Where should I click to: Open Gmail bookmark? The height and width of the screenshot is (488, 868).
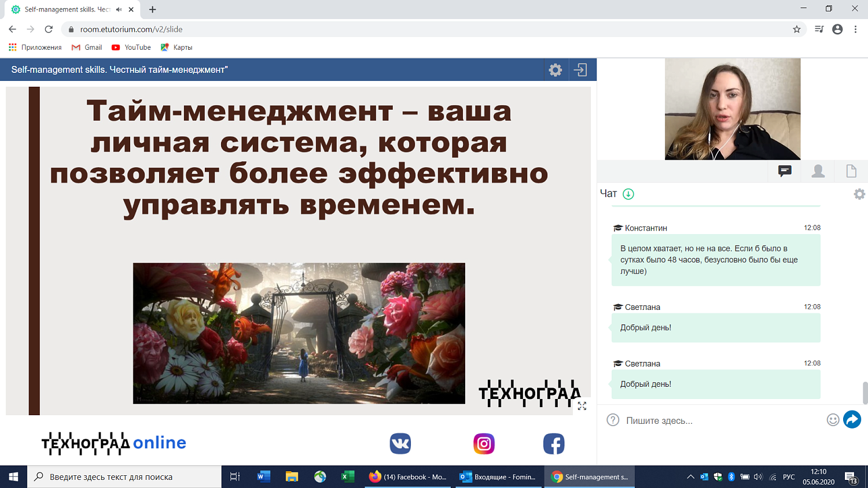point(87,47)
